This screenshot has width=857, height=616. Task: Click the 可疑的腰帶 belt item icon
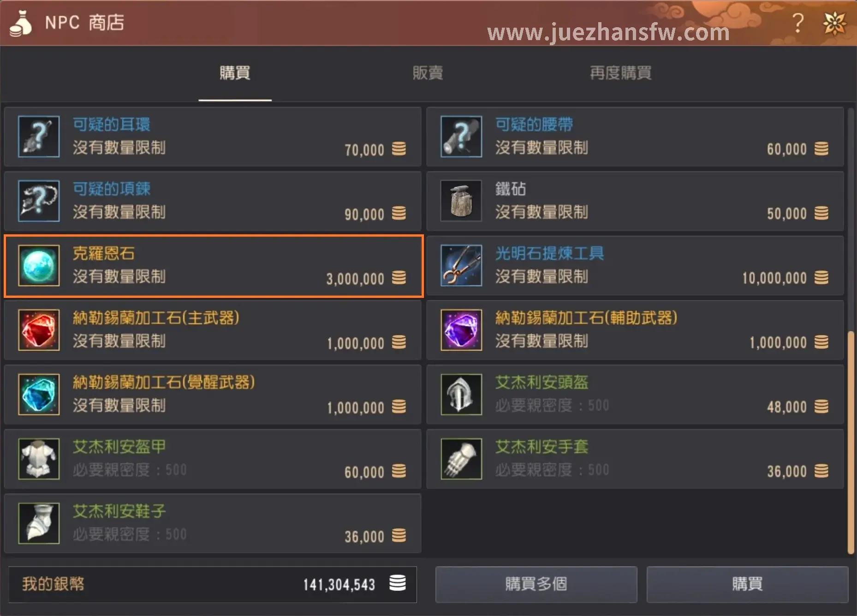click(461, 136)
